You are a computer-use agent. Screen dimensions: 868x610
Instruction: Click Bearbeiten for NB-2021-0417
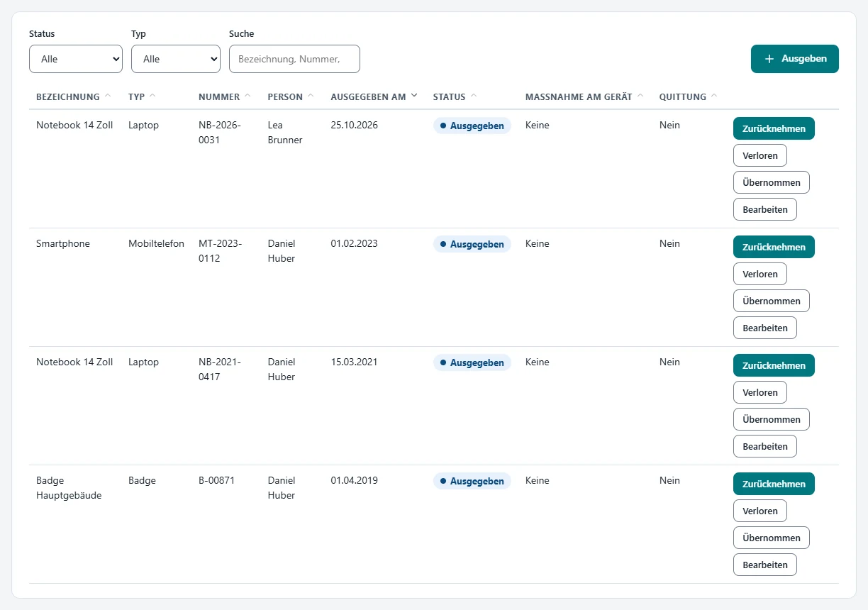[765, 446]
